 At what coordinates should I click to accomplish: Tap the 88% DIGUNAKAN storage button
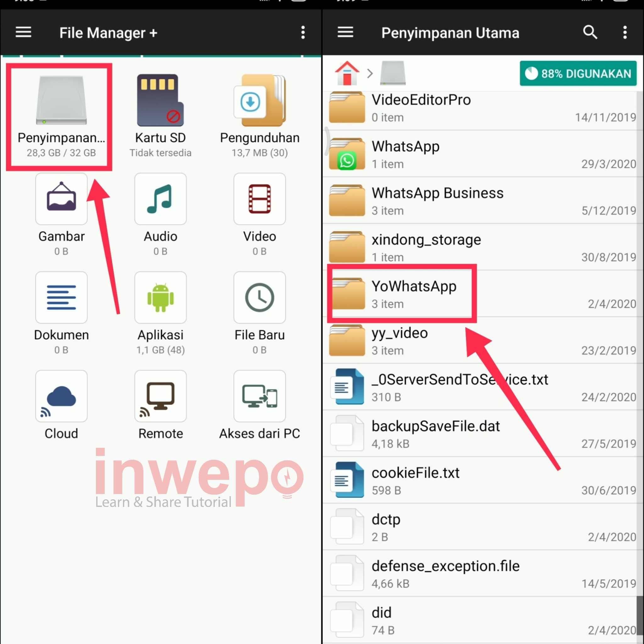click(578, 73)
